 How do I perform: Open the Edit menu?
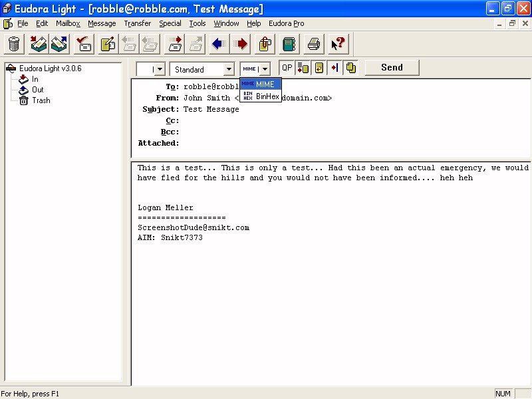42,23
